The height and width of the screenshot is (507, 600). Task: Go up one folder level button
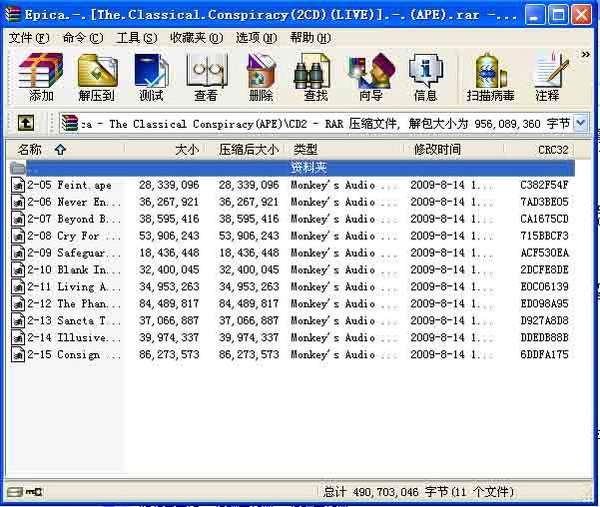(x=26, y=123)
